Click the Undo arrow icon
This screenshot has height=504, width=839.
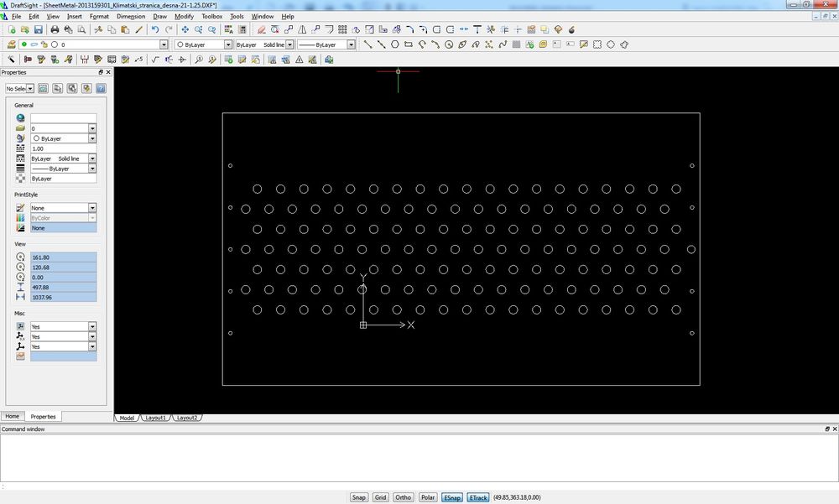(x=155, y=30)
